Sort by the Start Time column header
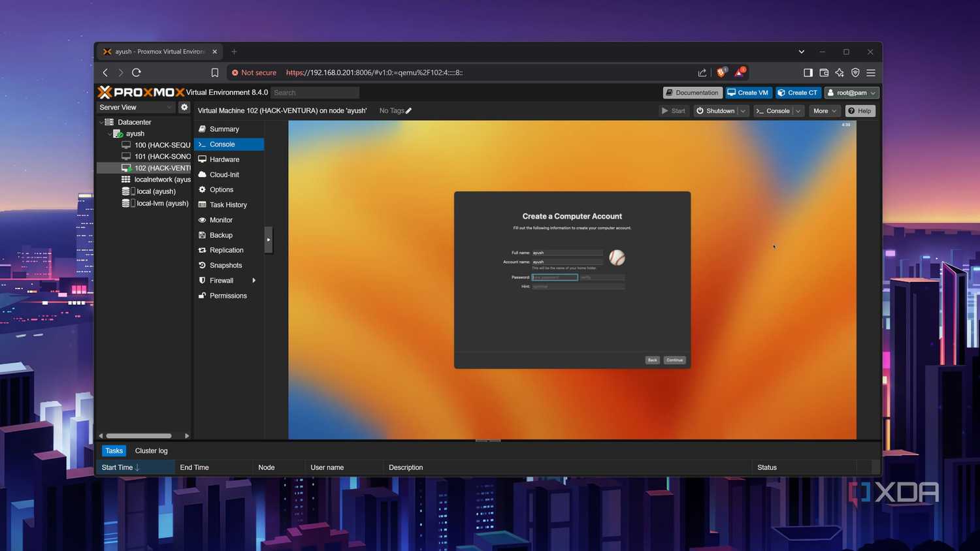 [x=135, y=467]
